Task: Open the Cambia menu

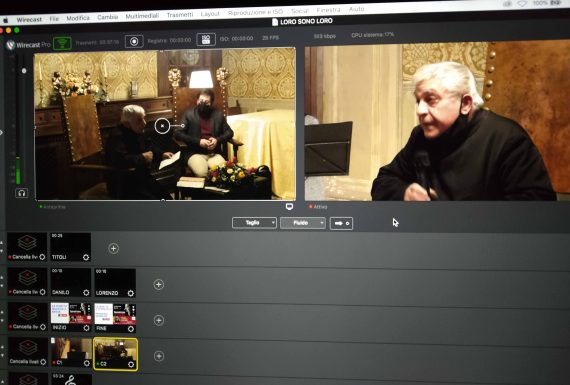Action: coord(108,17)
